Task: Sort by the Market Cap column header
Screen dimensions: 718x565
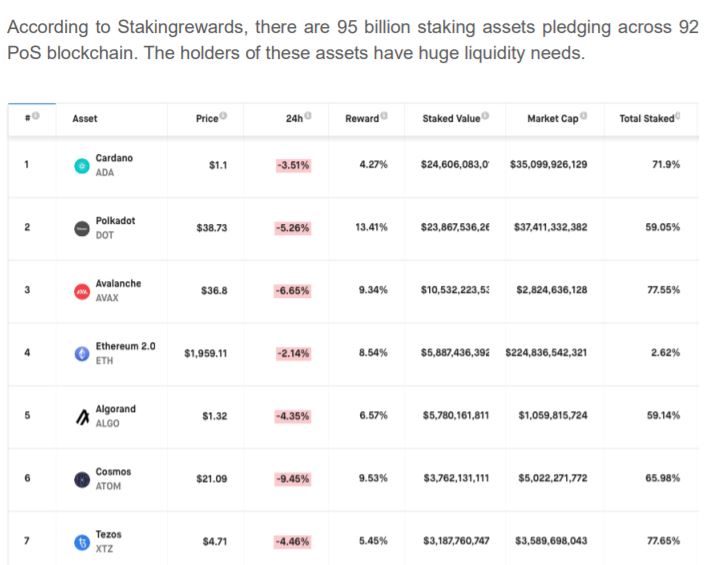Action: click(552, 119)
